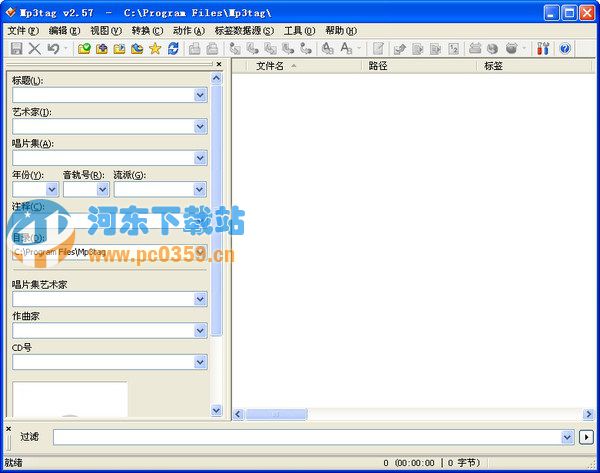Expand the 音轨号 (Track) dropdown
The width and height of the screenshot is (600, 473).
[103, 189]
